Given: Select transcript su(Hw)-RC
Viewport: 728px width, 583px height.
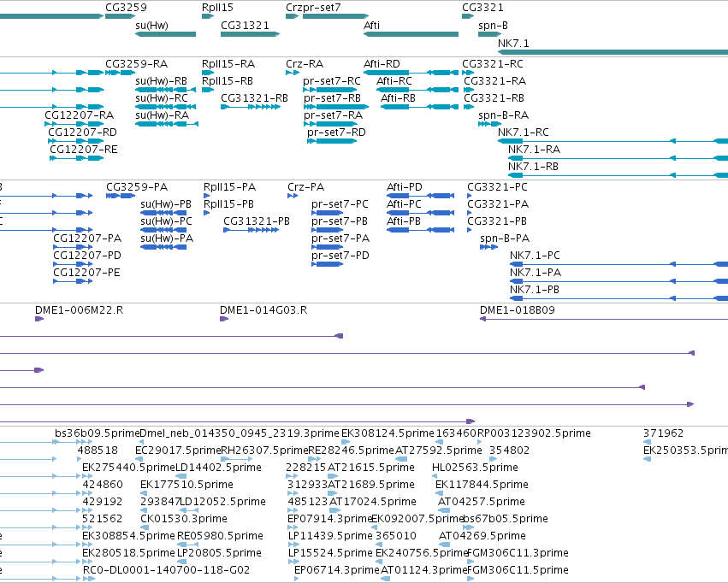Looking at the screenshot, I should (166, 107).
